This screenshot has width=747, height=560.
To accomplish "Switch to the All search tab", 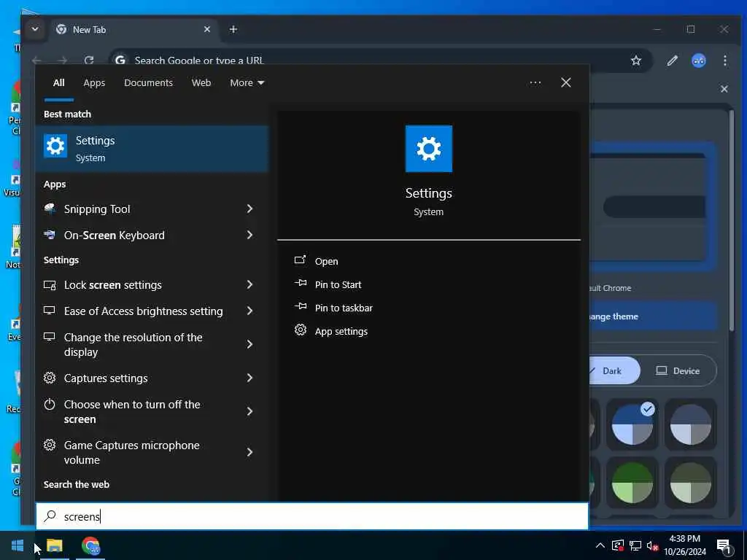I will (58, 83).
